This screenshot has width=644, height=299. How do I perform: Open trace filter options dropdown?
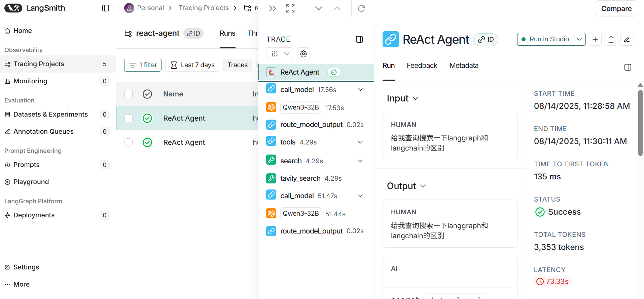coord(280,54)
